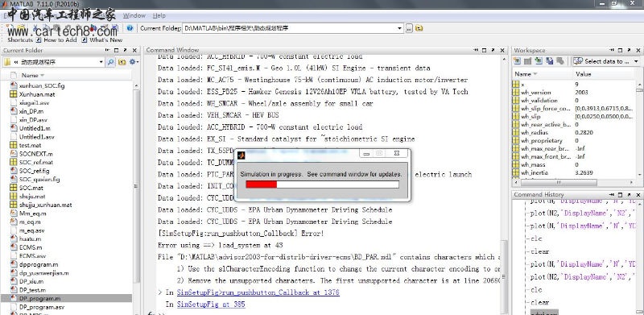Click the blue Help question mark icon
644x315 pixels.
point(130,28)
